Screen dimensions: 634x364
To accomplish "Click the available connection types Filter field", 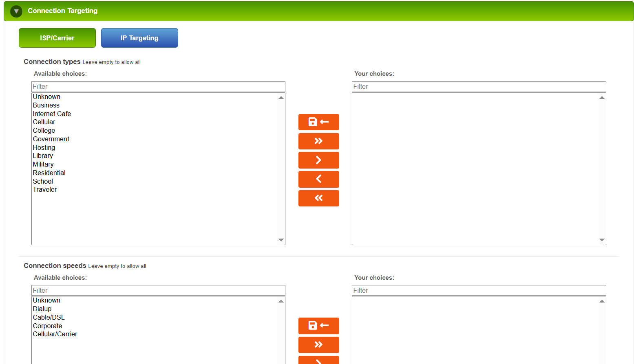I will click(x=158, y=87).
